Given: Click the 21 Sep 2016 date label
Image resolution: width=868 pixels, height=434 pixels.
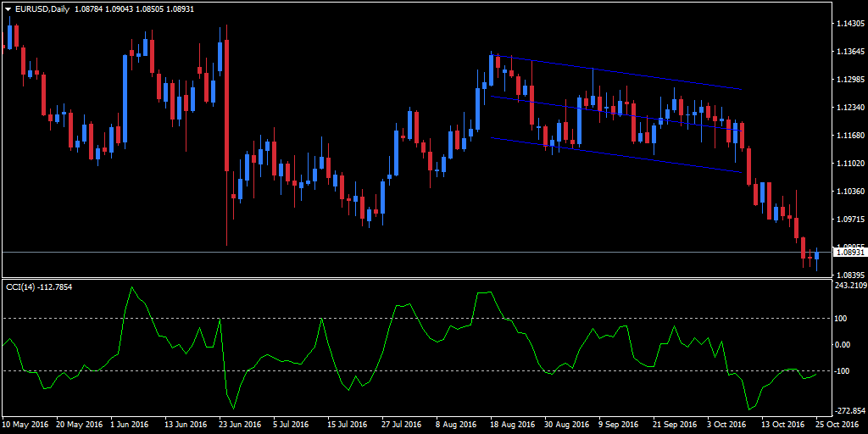Looking at the screenshot, I should click(x=675, y=425).
